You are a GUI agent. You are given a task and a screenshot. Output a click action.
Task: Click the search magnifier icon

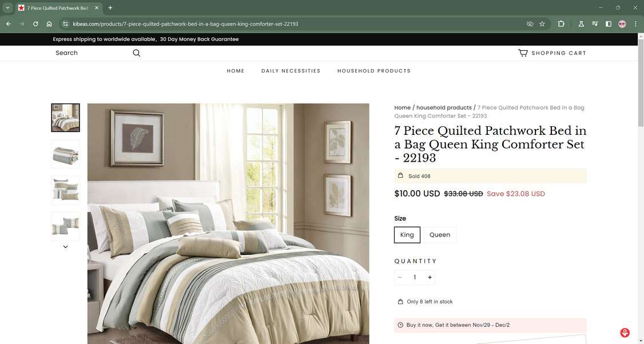136,53
